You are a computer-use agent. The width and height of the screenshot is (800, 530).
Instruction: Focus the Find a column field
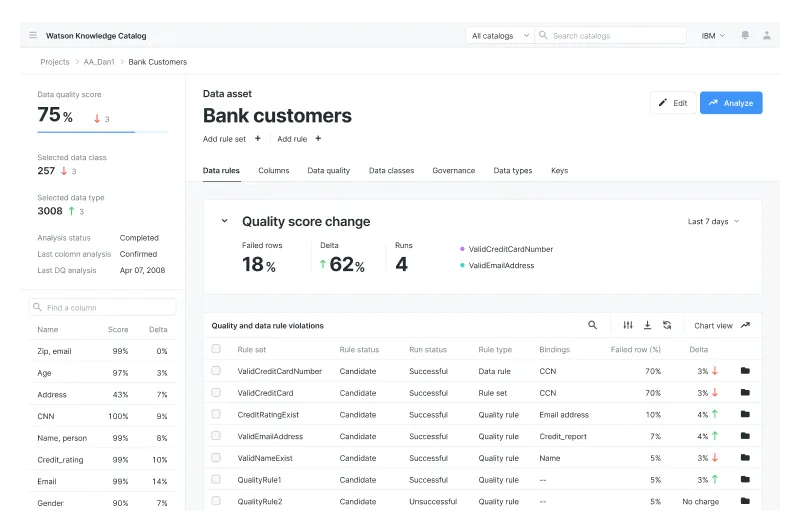[x=102, y=307]
